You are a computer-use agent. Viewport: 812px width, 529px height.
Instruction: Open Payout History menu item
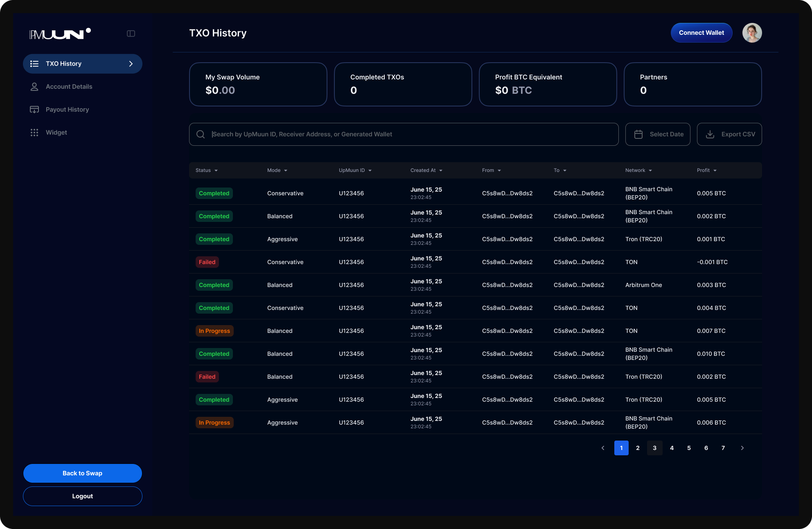(67, 110)
